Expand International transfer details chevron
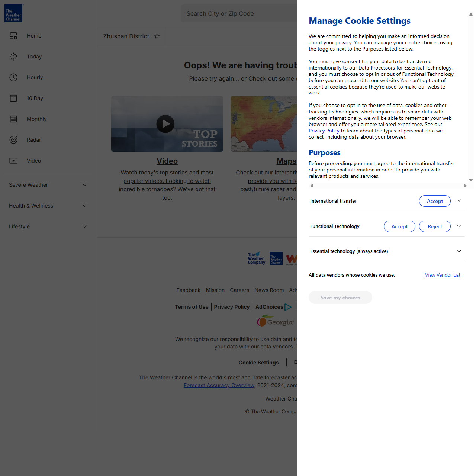 tap(459, 201)
